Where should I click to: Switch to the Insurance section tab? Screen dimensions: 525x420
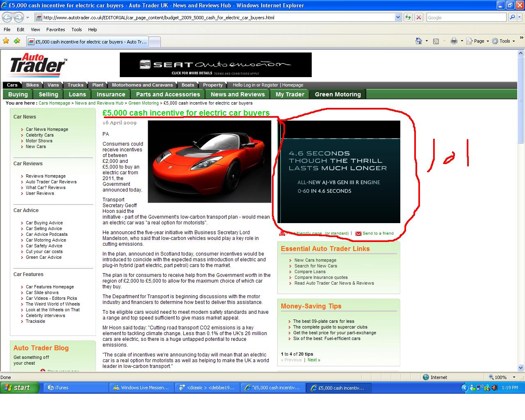(111, 94)
